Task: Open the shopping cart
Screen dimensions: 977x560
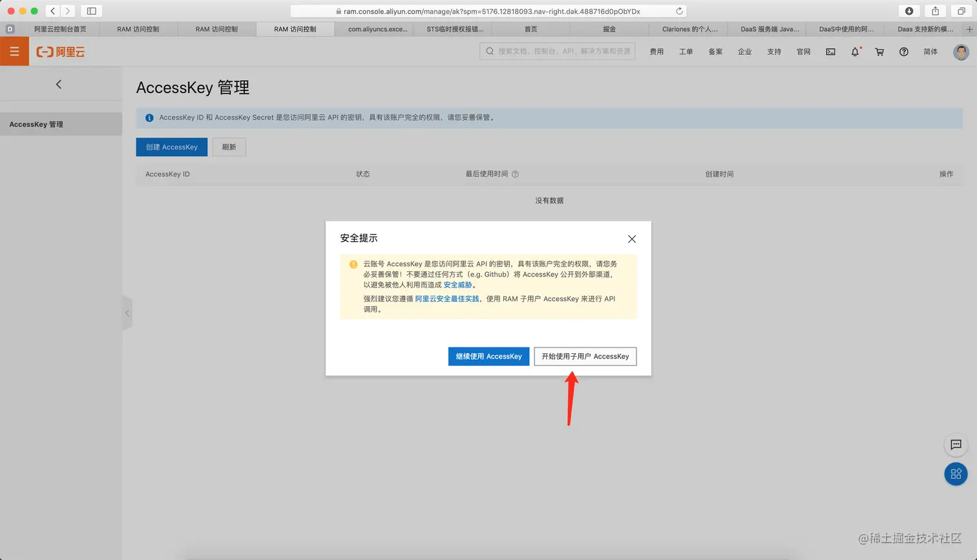Action: [x=879, y=52]
